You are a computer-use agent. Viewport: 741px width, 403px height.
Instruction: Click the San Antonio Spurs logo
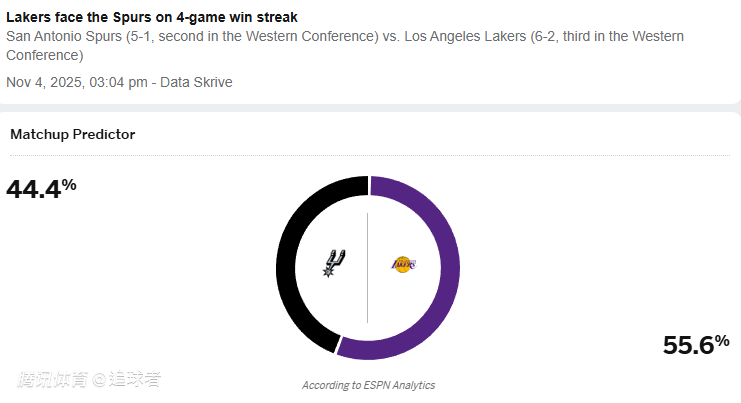(333, 263)
